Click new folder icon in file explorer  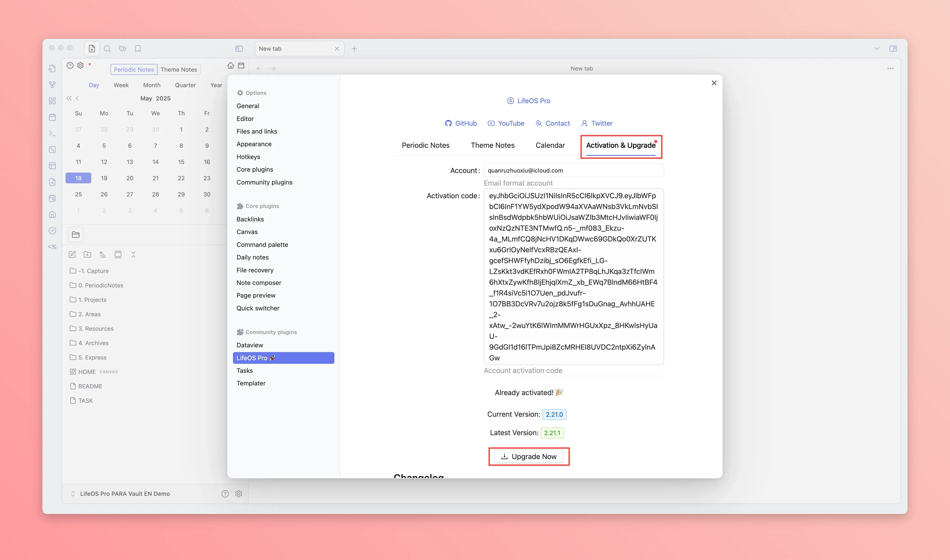click(x=88, y=255)
